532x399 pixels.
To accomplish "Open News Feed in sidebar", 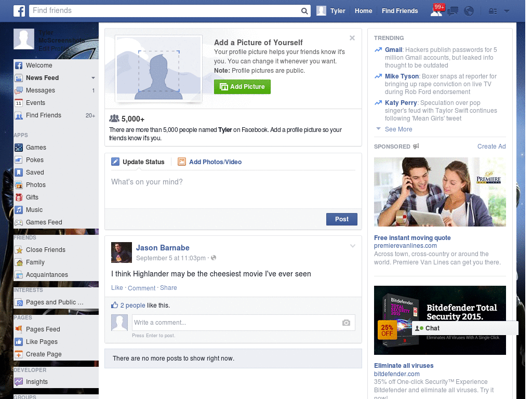I will 43,78.
